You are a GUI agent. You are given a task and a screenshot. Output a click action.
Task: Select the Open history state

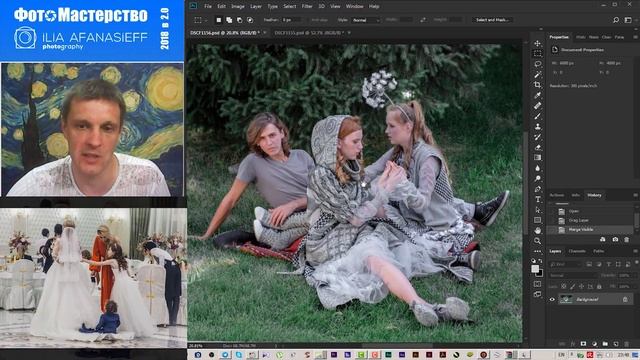(591, 211)
